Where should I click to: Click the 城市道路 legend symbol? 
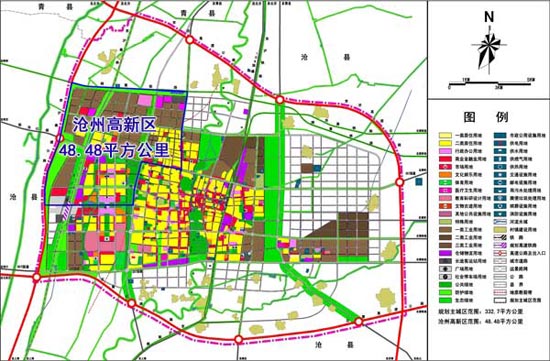(x=499, y=261)
